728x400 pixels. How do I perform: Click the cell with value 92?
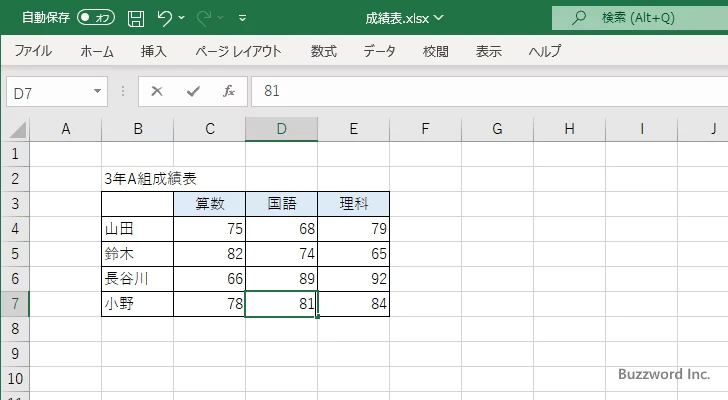(353, 279)
